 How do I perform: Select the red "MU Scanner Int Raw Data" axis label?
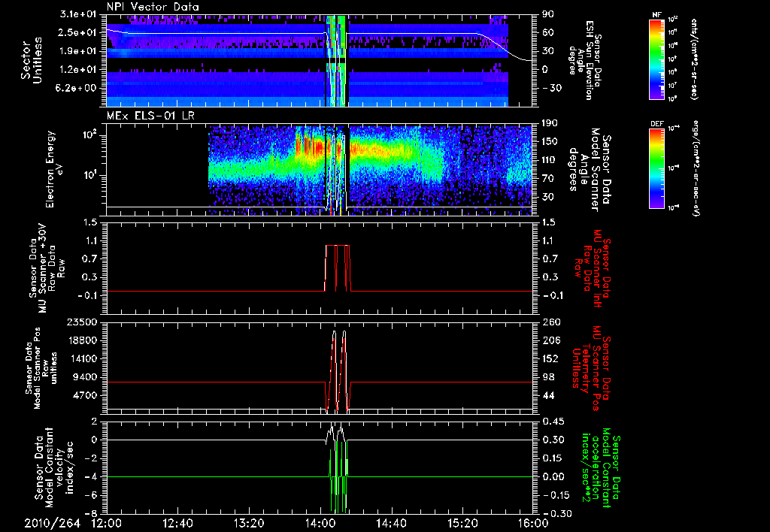(x=592, y=268)
